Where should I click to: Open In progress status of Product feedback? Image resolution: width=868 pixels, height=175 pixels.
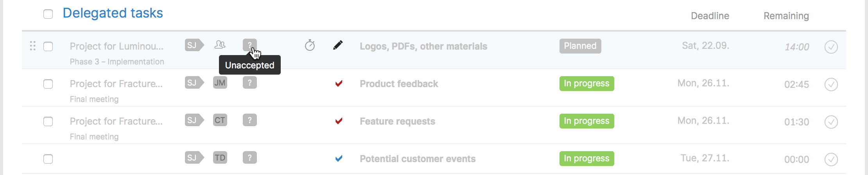[x=586, y=84]
